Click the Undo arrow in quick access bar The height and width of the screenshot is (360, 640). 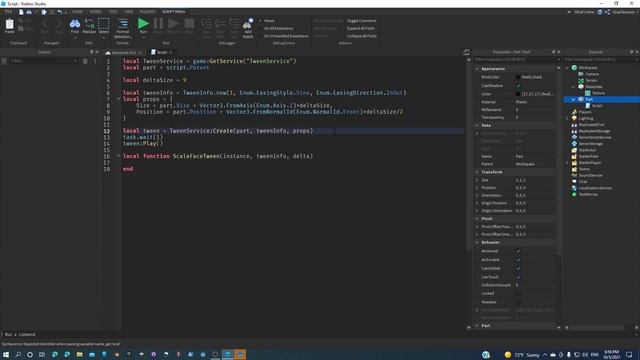(x=60, y=12)
